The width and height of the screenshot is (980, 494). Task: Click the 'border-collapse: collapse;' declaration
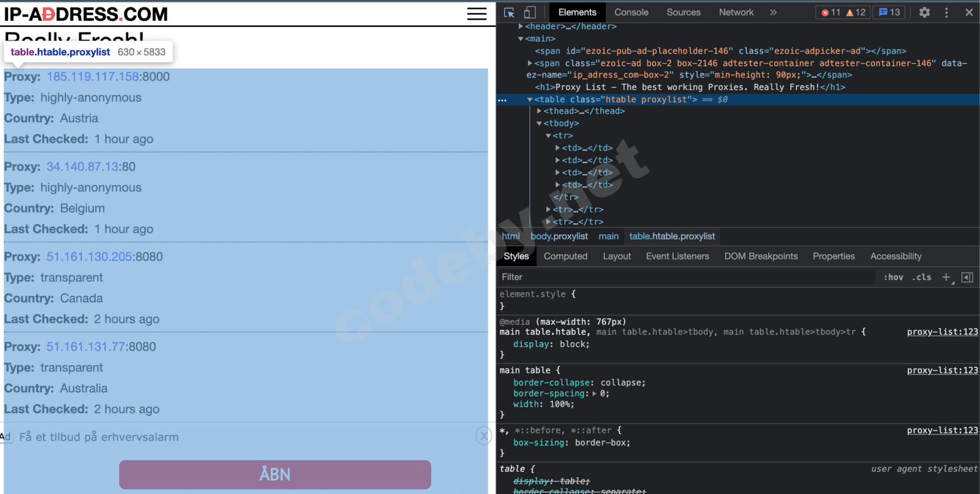579,382
